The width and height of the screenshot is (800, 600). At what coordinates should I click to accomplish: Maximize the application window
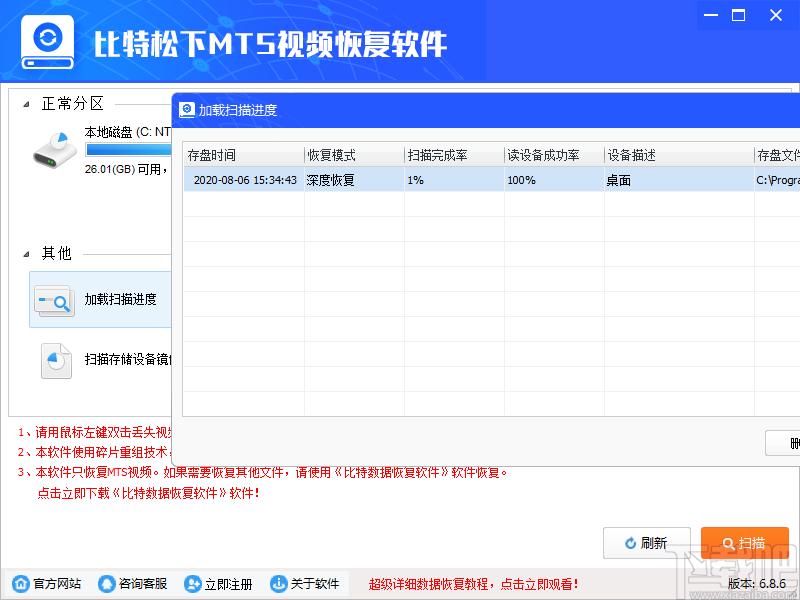point(738,15)
